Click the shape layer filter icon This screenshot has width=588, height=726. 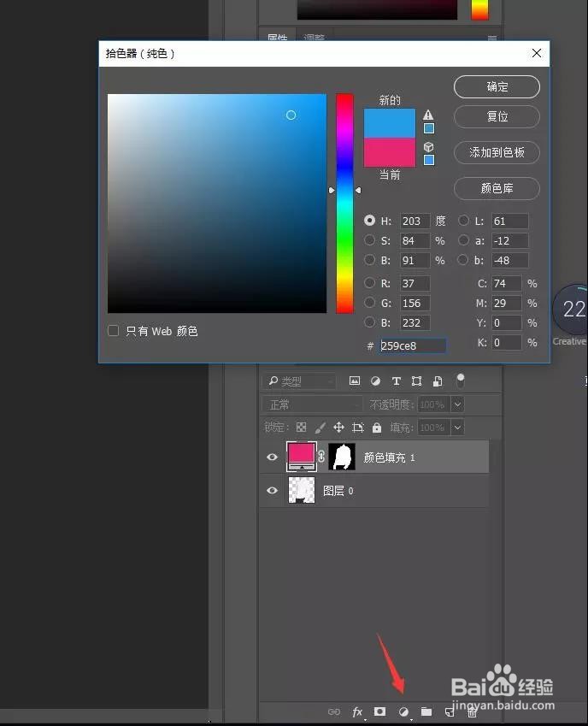tap(416, 381)
